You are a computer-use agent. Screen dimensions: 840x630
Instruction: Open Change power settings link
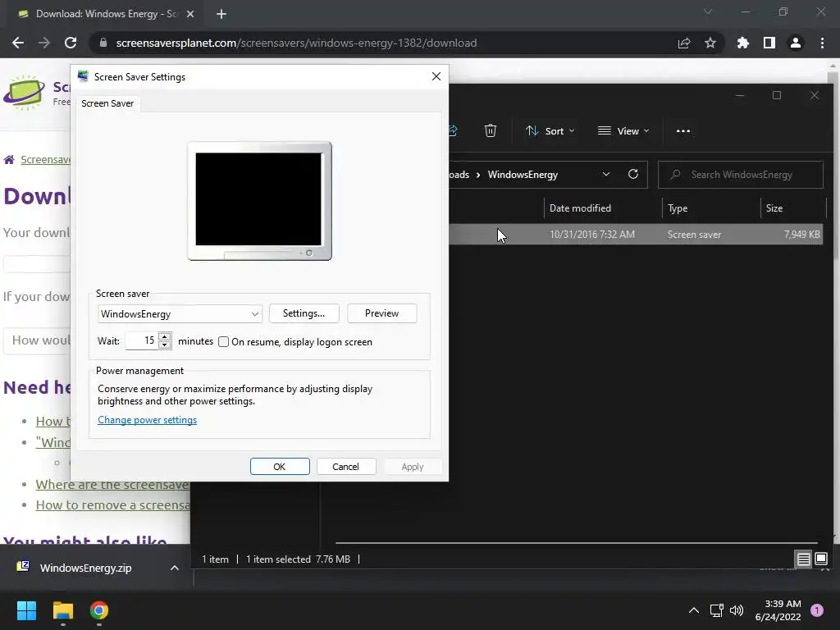click(x=148, y=420)
